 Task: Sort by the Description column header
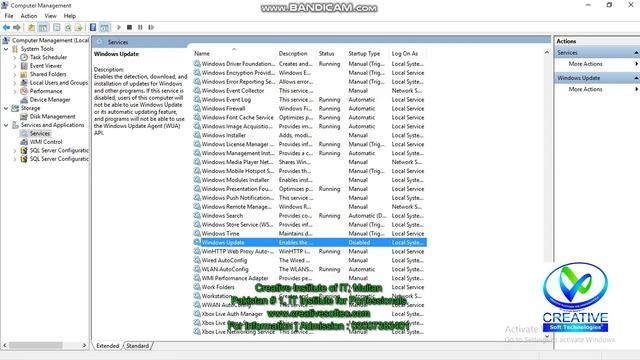pyautogui.click(x=296, y=53)
